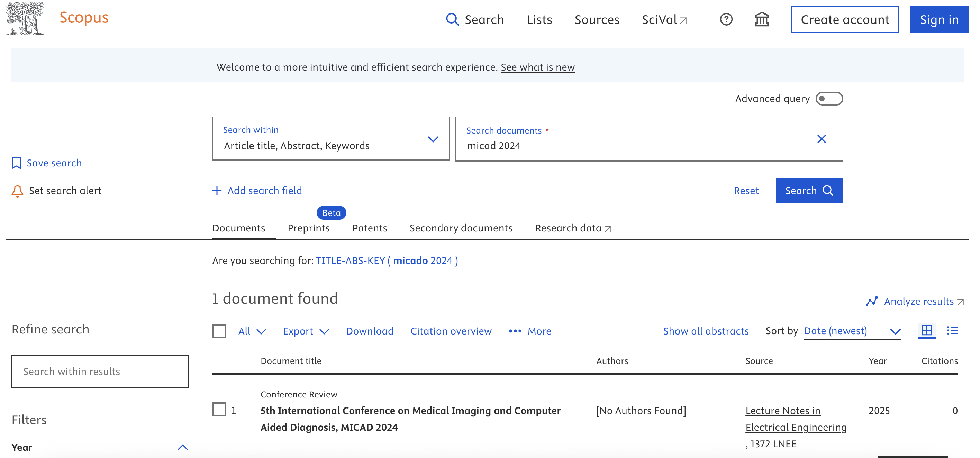Image resolution: width=980 pixels, height=458 pixels.
Task: Click the institution building icon
Action: coord(762,19)
